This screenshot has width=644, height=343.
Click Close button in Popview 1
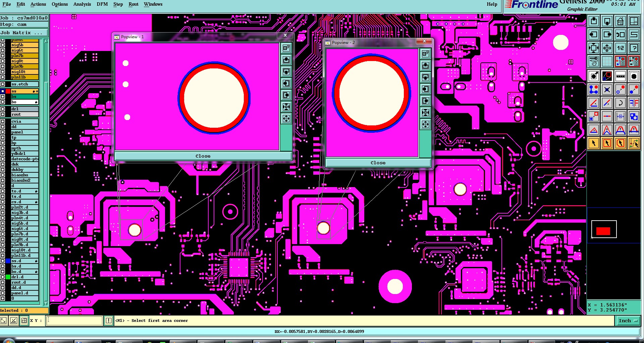[x=203, y=156]
